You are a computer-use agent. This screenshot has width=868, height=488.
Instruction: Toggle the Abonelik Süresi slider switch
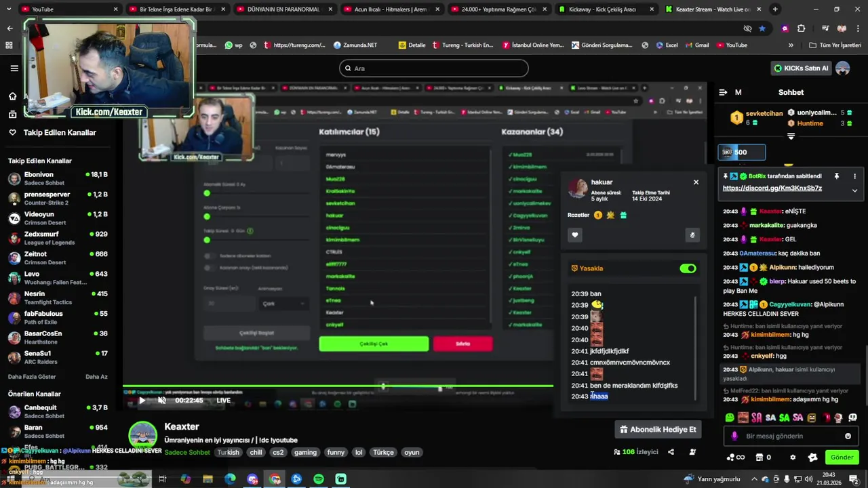[207, 193]
